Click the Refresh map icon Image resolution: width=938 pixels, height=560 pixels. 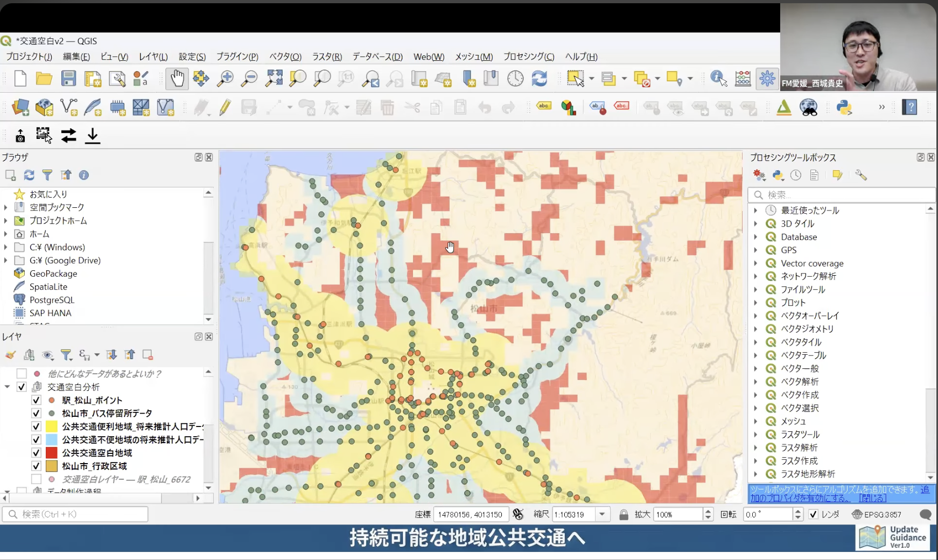click(x=539, y=79)
